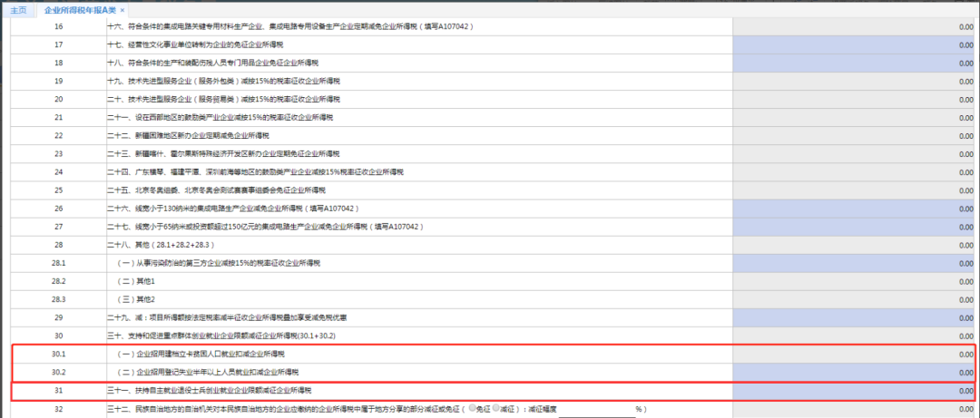Image resolution: width=980 pixels, height=418 pixels.
Task: Click the 十九、技术先进型服务企业（服务外包类） description
Action: 224,82
